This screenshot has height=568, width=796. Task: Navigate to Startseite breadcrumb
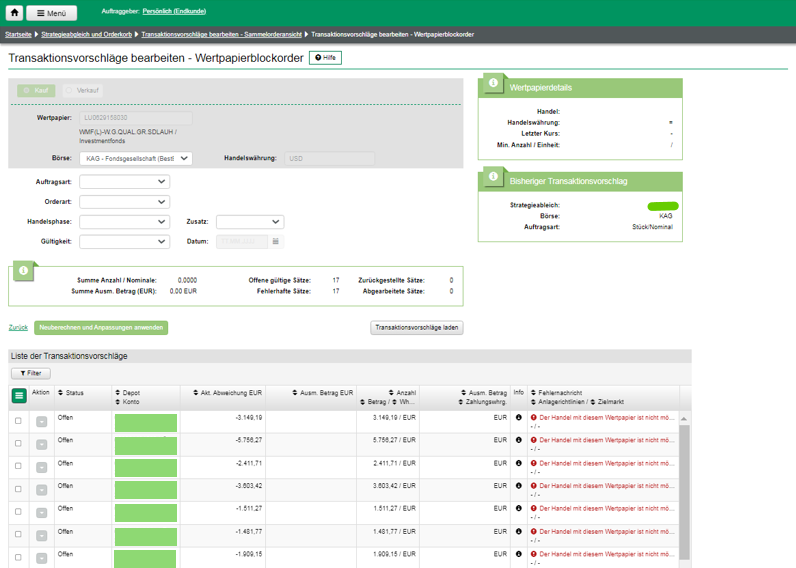point(18,35)
